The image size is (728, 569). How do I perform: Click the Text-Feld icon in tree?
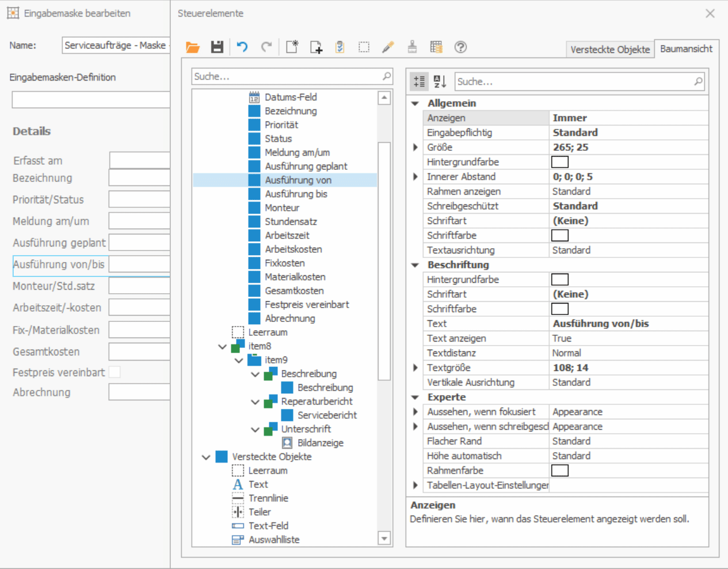tap(238, 526)
